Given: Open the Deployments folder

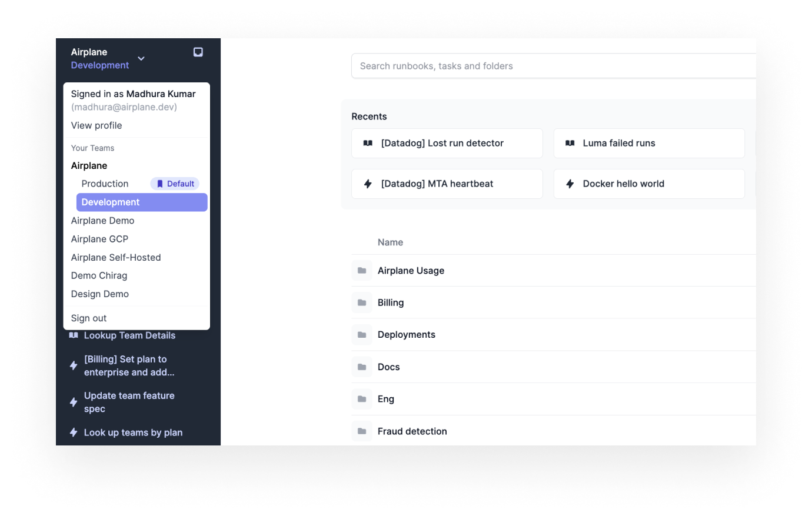Looking at the screenshot, I should [407, 335].
